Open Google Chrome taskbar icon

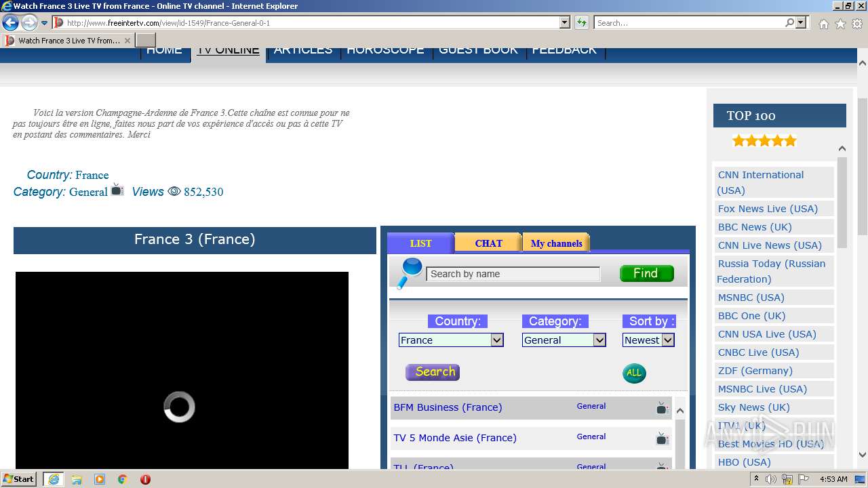pos(122,479)
